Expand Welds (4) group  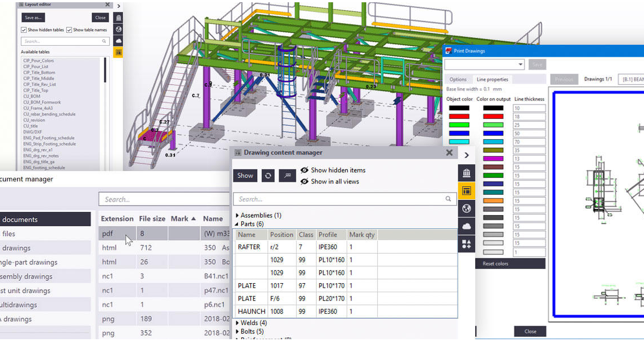(x=237, y=323)
